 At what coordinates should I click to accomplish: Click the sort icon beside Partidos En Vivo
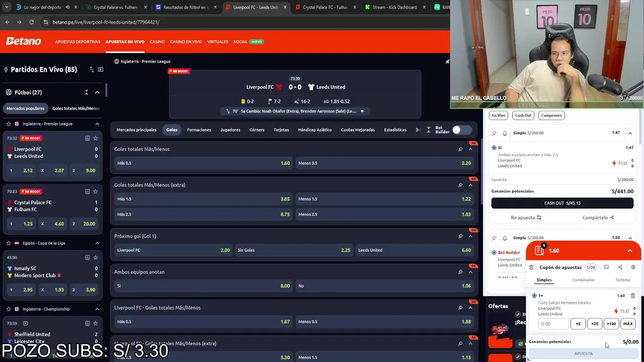92,69
